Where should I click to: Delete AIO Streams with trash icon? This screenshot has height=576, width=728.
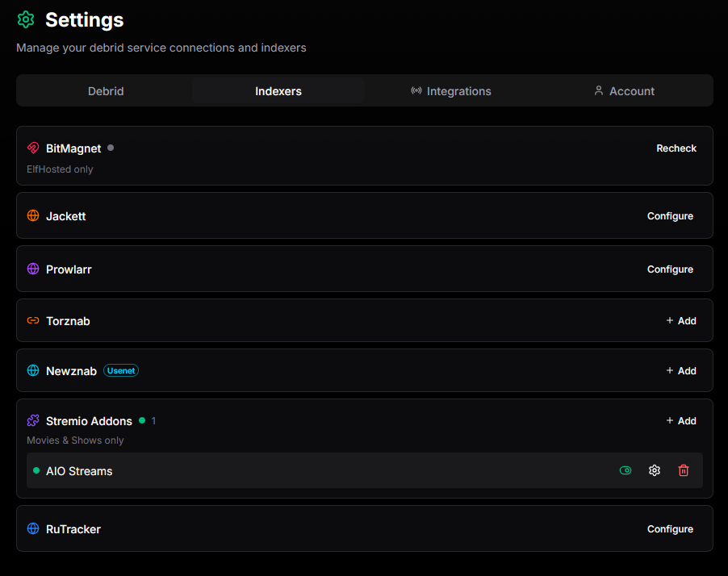click(x=684, y=470)
